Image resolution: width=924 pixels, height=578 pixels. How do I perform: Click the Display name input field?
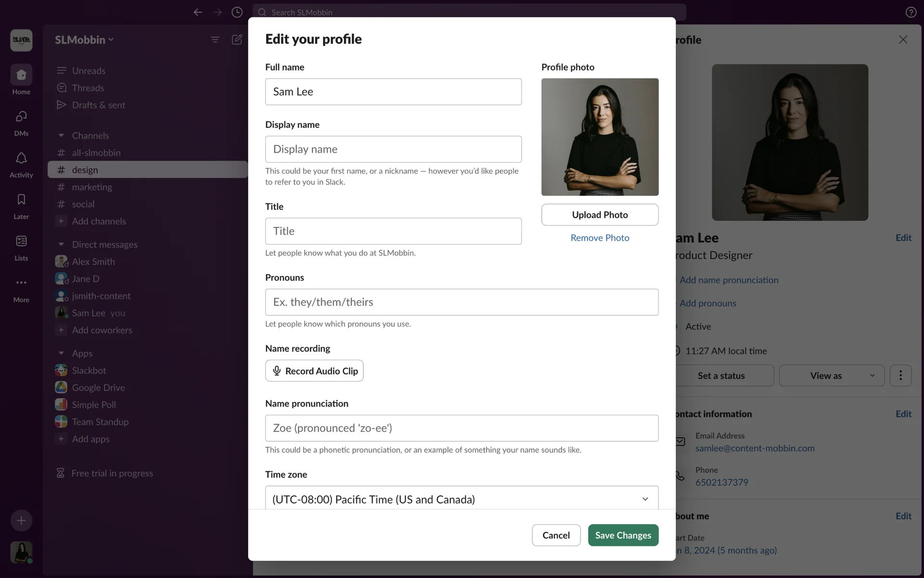tap(393, 149)
